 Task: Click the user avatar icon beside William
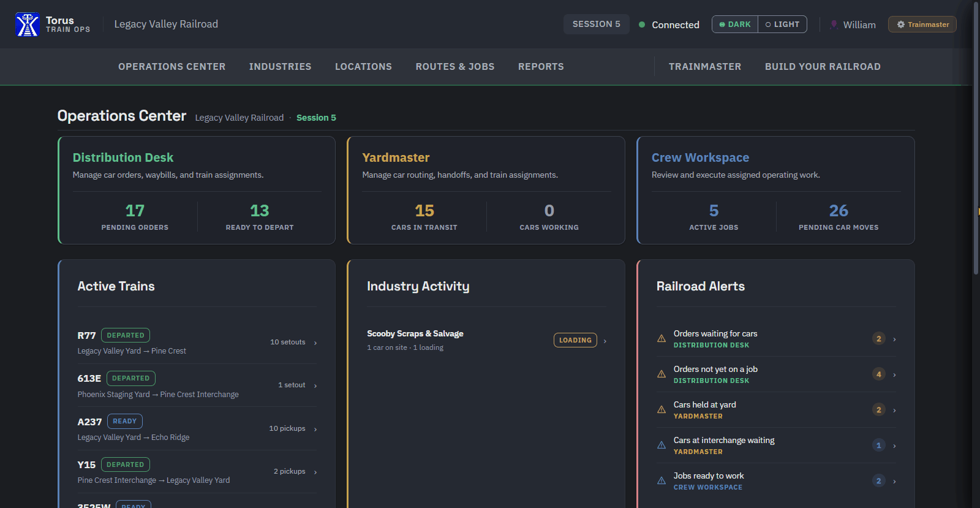click(x=834, y=25)
